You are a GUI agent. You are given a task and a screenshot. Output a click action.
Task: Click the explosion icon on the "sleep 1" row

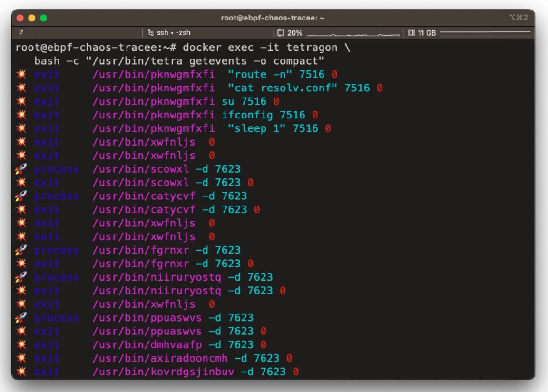[21, 128]
